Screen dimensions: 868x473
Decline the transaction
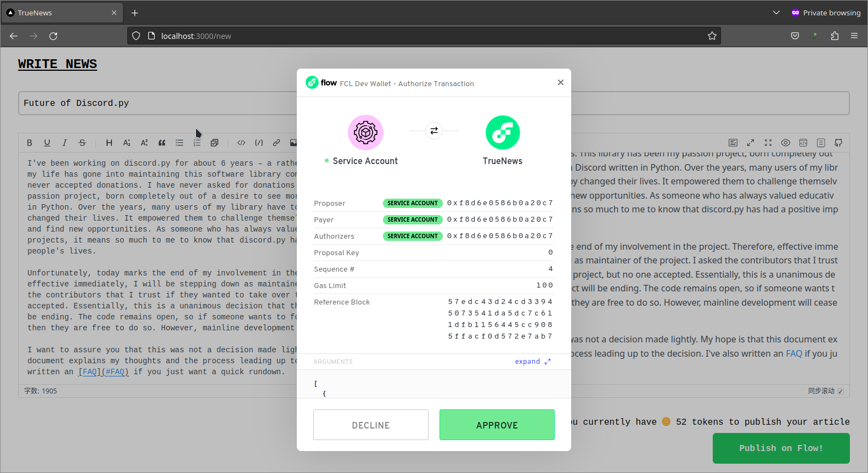click(x=371, y=425)
